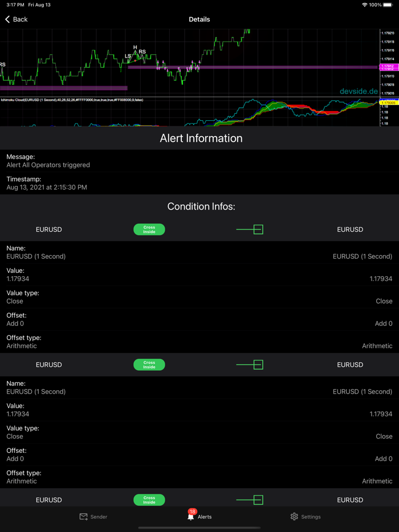Select the first condition's left 'Add 0' offset
The image size is (399, 532).
tap(15, 324)
